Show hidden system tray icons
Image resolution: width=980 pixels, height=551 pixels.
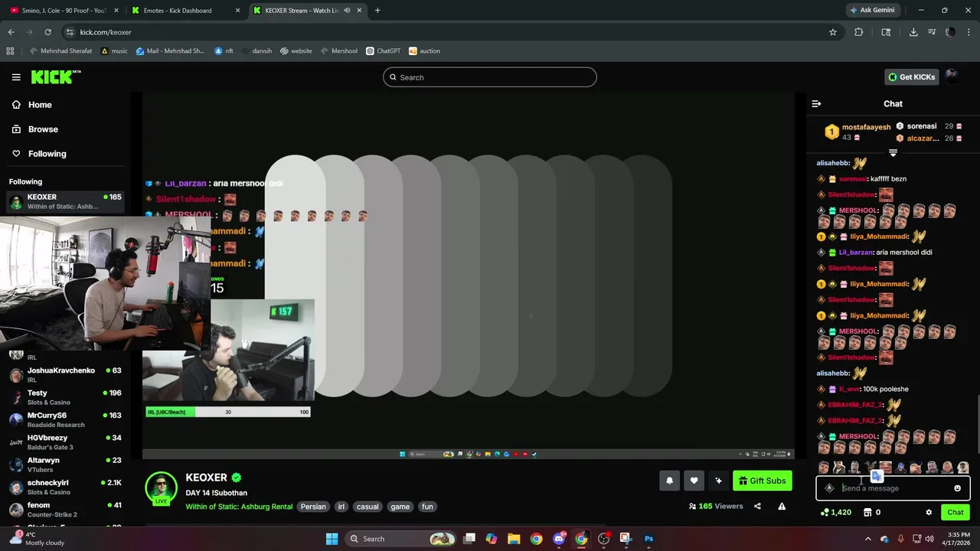tap(869, 539)
